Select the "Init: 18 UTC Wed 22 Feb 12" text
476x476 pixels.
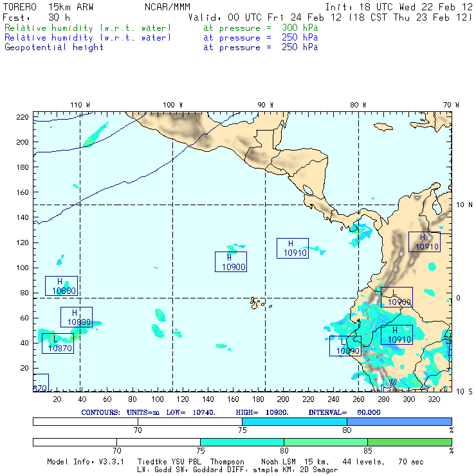point(399,7)
